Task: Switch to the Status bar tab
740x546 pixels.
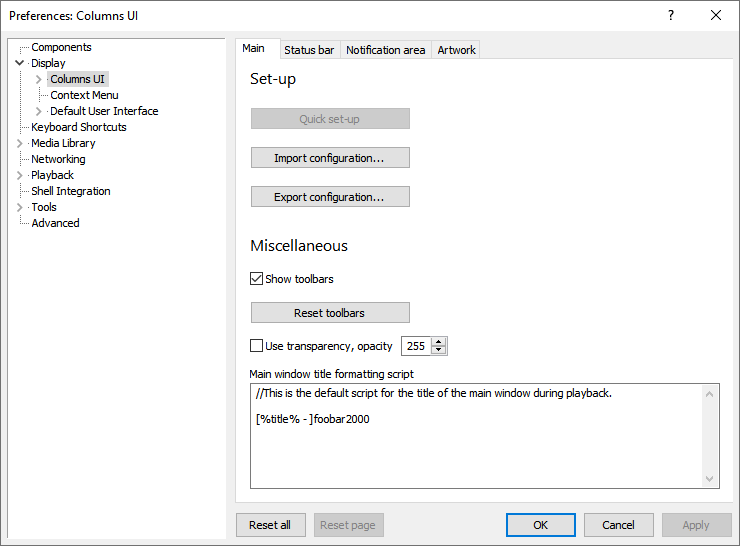Action: (309, 50)
